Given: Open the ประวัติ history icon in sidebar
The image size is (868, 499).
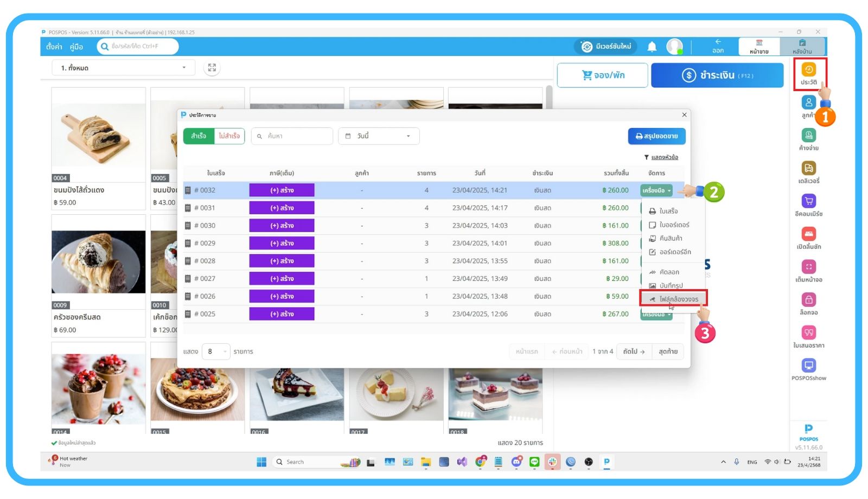Looking at the screenshot, I should coord(808,74).
